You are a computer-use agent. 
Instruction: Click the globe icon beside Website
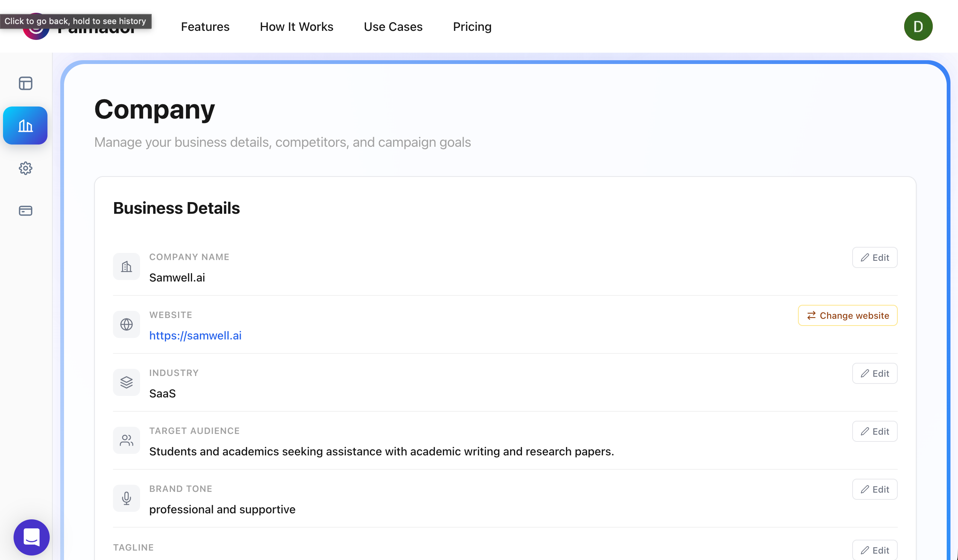pos(127,324)
